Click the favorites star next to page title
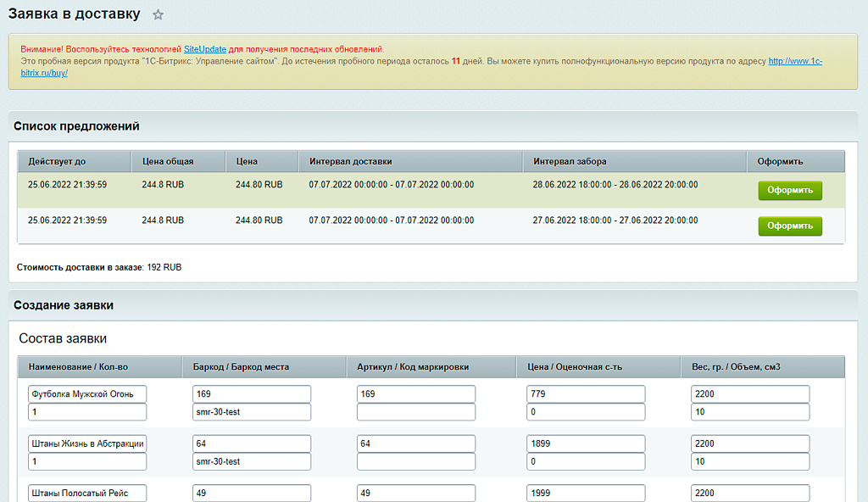 coord(158,15)
